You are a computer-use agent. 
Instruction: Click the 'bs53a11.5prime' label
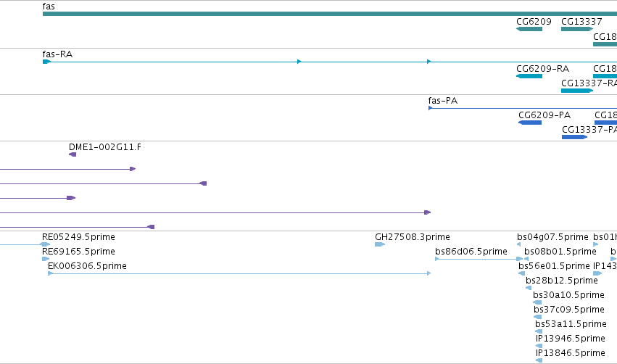click(571, 324)
